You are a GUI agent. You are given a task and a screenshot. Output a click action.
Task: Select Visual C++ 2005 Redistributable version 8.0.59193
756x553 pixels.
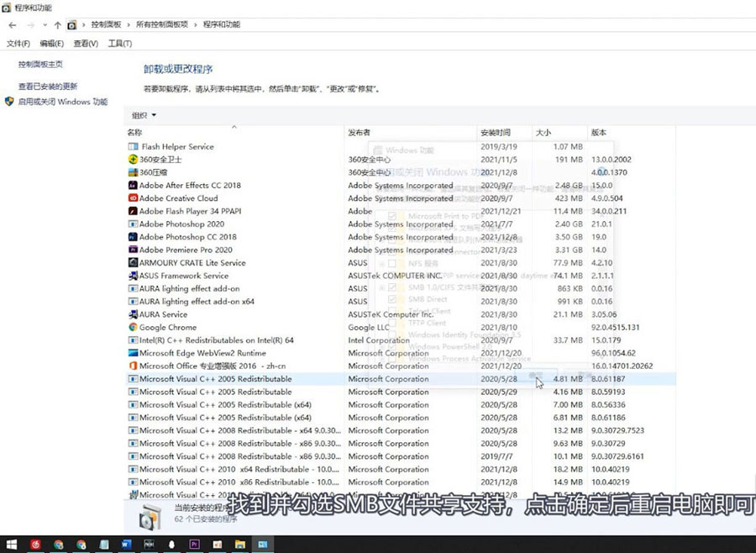click(x=400, y=392)
